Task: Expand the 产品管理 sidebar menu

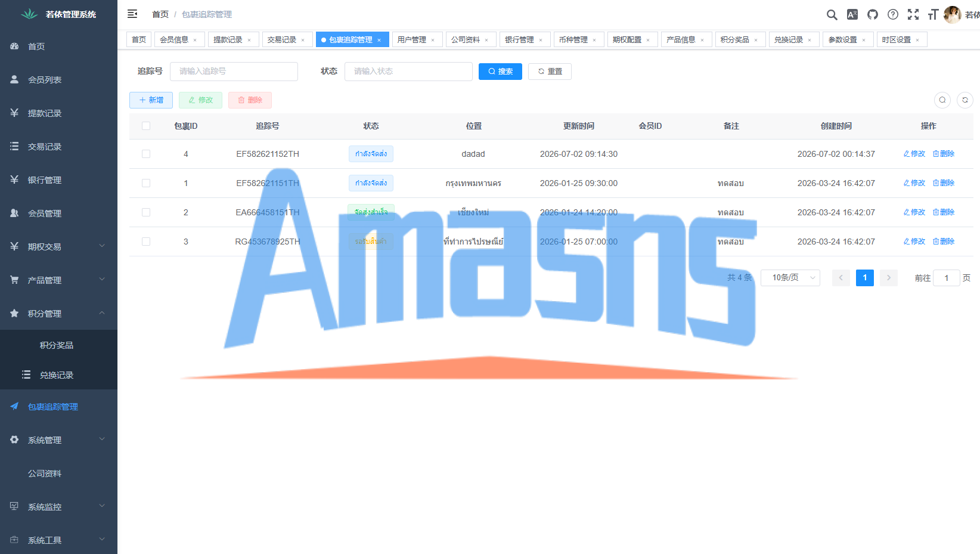Action: [58, 280]
